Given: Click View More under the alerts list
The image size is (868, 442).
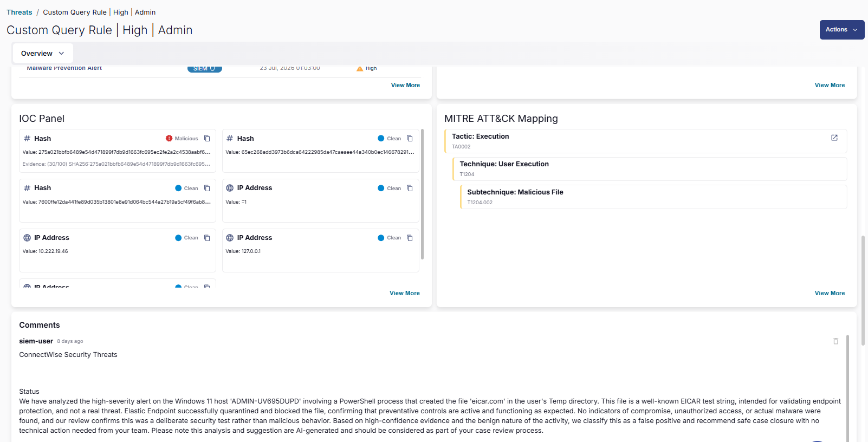Looking at the screenshot, I should (x=405, y=85).
